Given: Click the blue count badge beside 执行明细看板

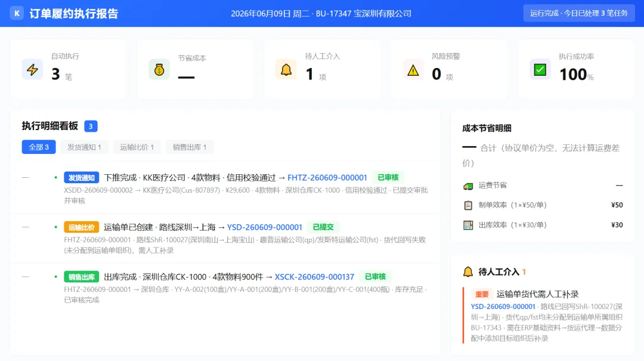Looking at the screenshot, I should (x=91, y=126).
